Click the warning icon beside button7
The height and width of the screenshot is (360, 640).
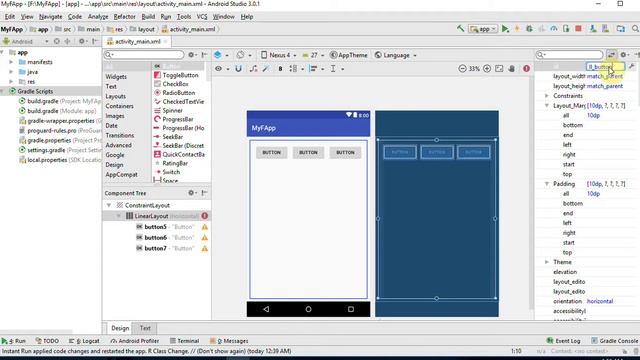(204, 248)
